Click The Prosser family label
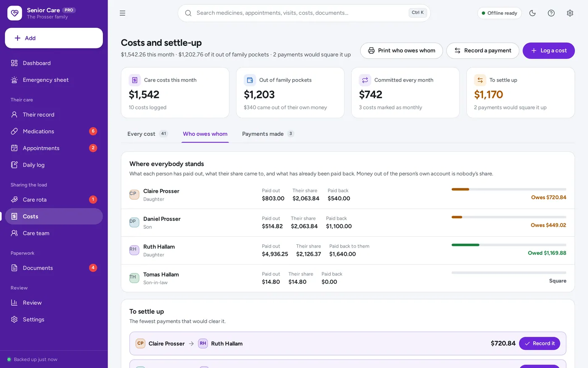Viewport: 588px width, 368px height. point(47,17)
